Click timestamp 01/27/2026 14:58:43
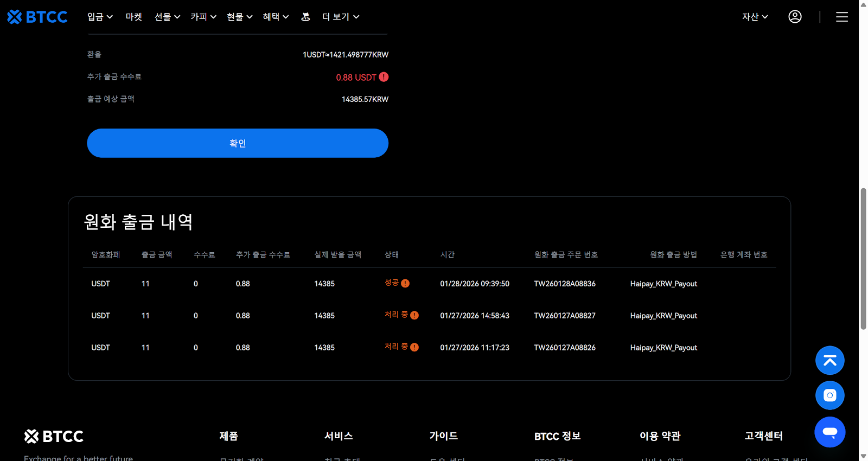The width and height of the screenshot is (868, 461). [x=475, y=316]
